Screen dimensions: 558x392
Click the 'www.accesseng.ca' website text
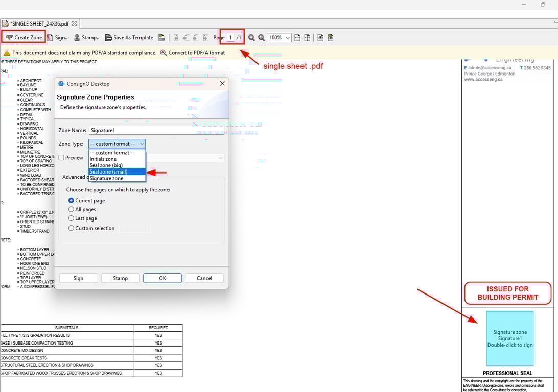click(483, 79)
